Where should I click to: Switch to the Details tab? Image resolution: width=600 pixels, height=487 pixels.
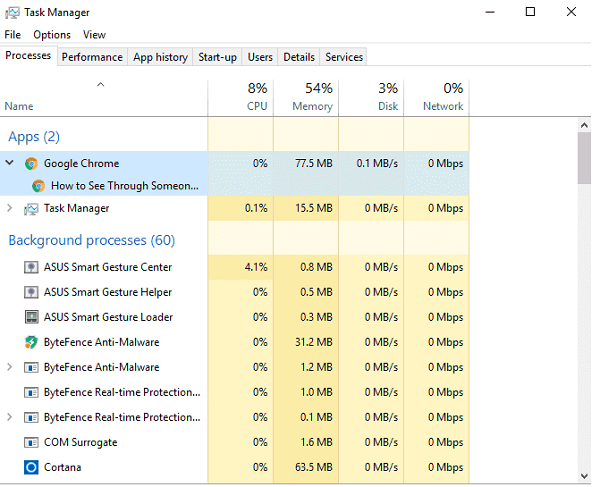coord(299,57)
